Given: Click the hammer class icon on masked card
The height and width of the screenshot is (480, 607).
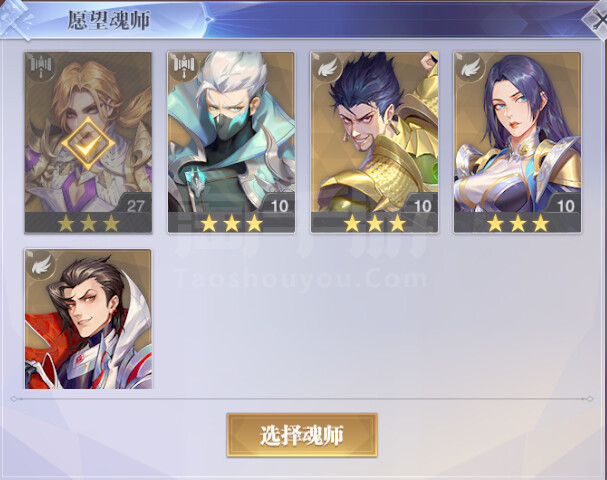Looking at the screenshot, I should tap(184, 67).
